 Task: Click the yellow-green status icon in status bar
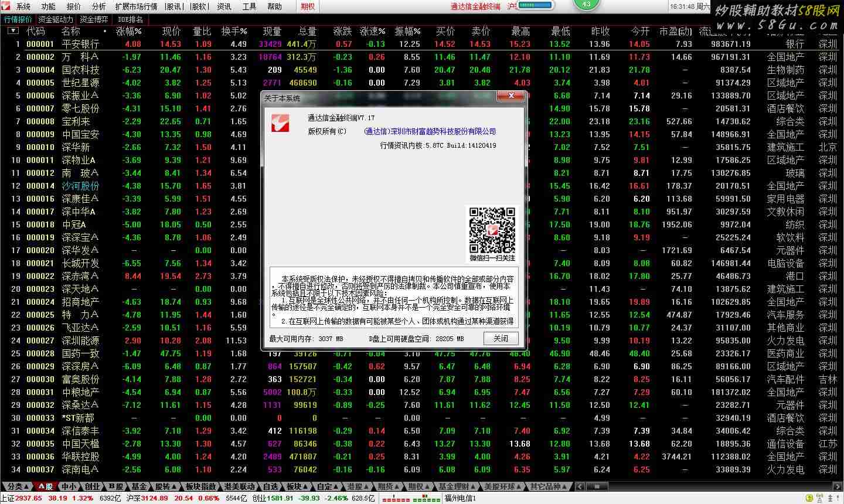pos(809,499)
